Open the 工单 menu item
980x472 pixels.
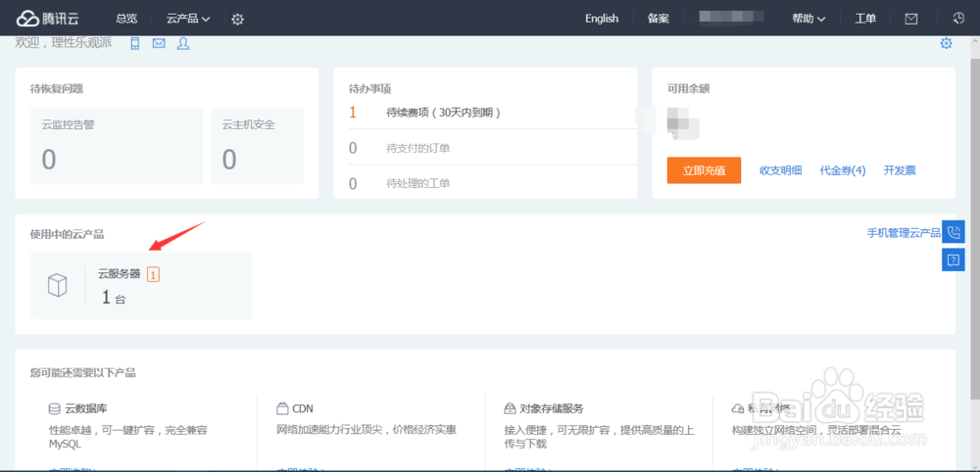coord(865,19)
